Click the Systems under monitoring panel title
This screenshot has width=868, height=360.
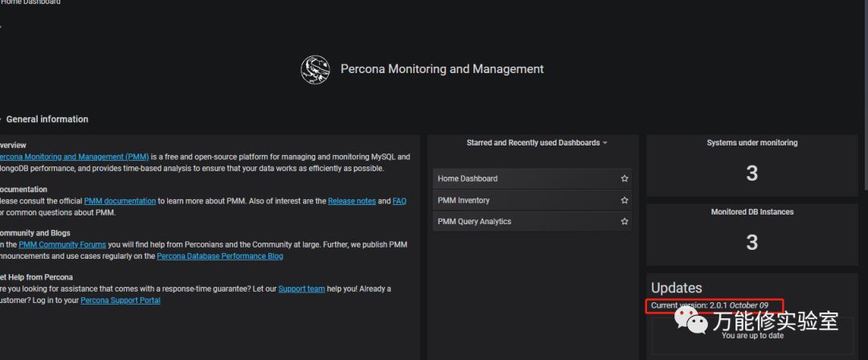752,143
